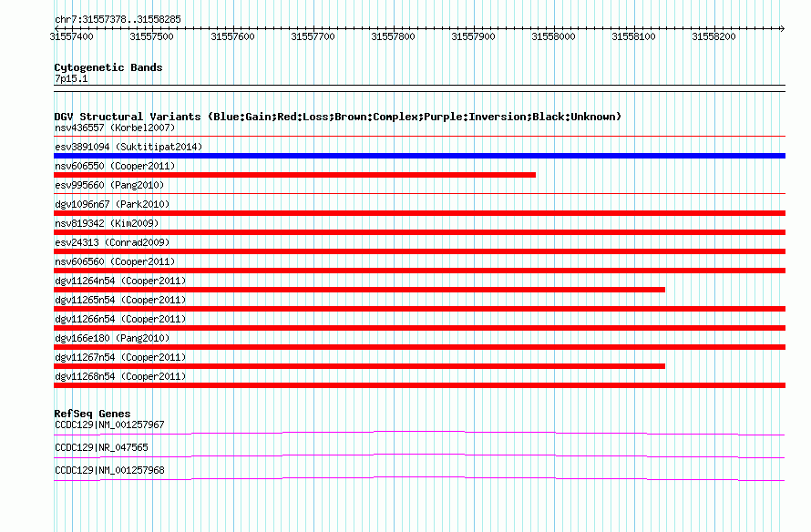
Task: Click ruler position 31558100
Action: pos(633,36)
